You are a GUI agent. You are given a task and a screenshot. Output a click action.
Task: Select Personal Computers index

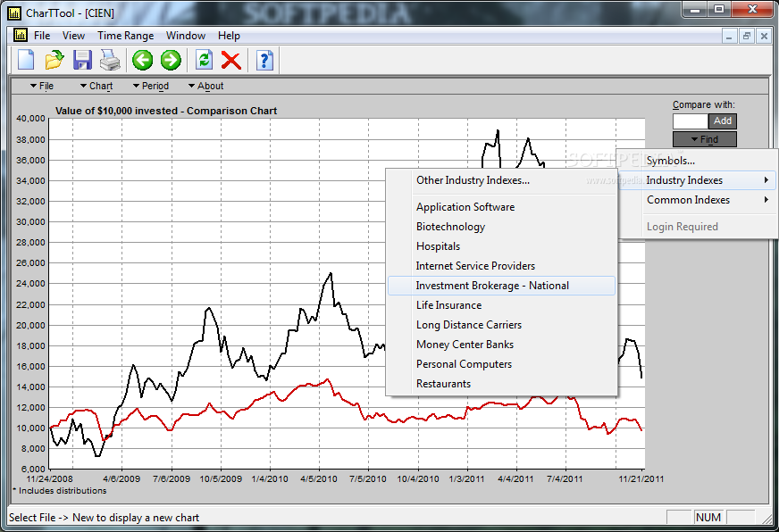tap(501, 364)
